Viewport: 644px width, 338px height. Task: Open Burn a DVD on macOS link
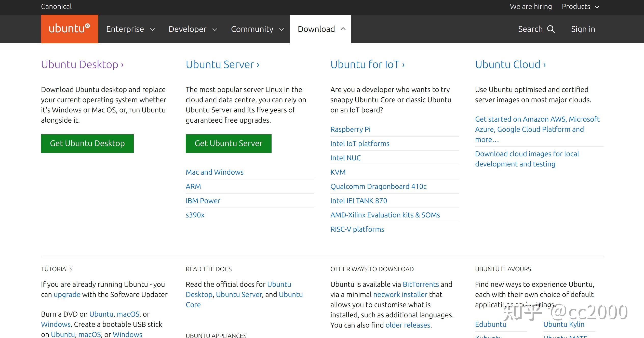click(128, 314)
